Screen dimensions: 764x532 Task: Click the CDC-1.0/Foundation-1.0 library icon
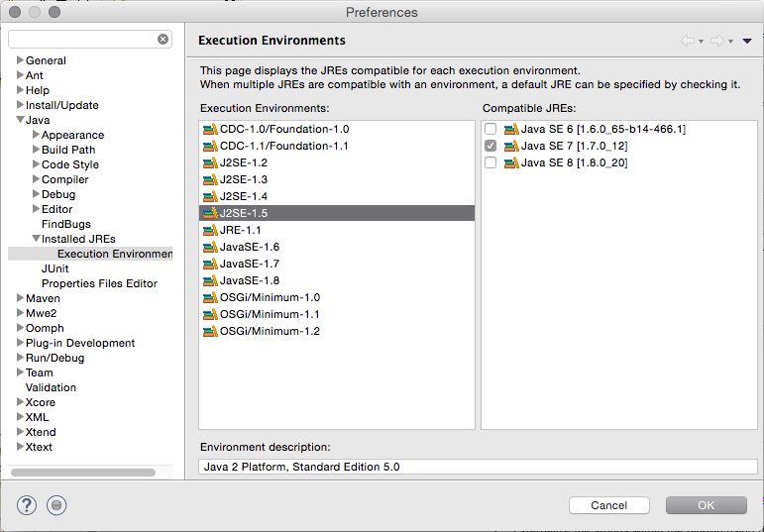click(x=210, y=129)
